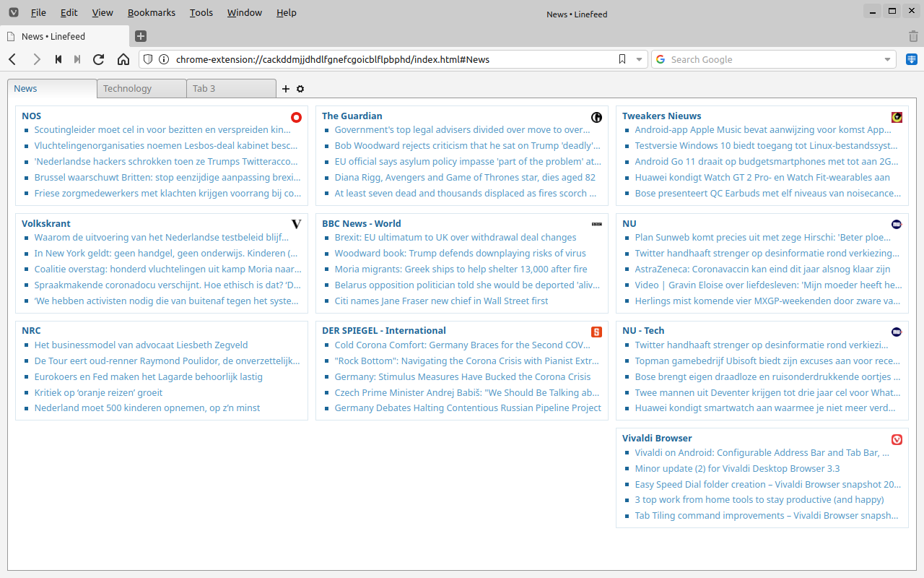924x578 pixels.
Task: Open the NOS feed title link
Action: 31,116
